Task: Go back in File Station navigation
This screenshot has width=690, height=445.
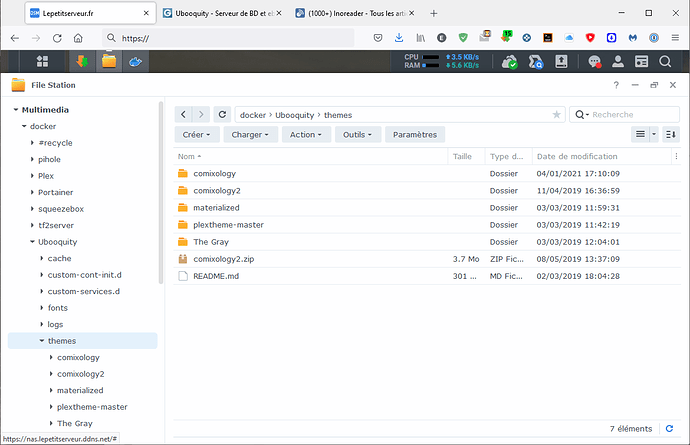Action: tap(184, 114)
